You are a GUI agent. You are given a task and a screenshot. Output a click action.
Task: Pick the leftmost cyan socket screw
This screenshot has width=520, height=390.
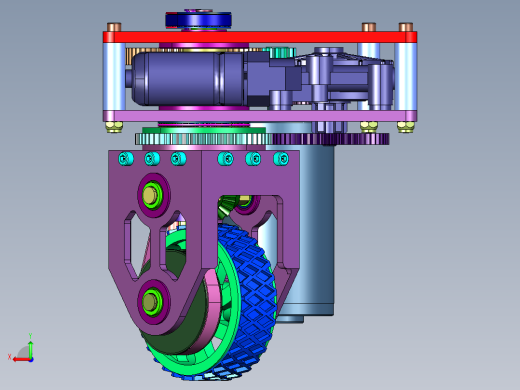point(126,158)
